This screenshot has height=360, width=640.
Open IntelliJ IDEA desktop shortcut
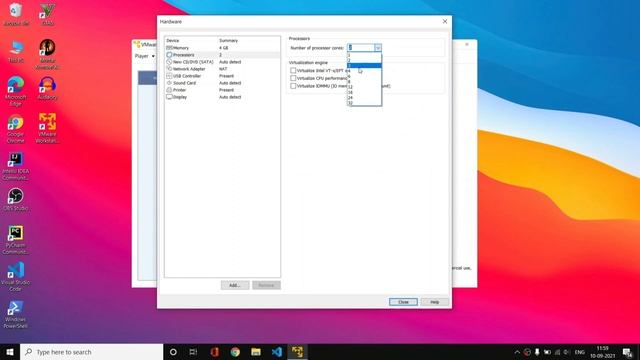(x=16, y=166)
